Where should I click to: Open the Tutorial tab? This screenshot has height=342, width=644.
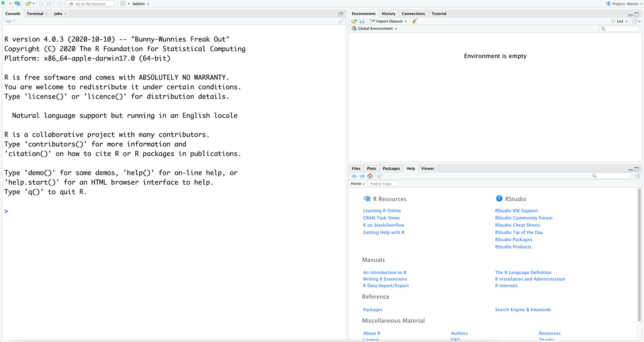439,14
